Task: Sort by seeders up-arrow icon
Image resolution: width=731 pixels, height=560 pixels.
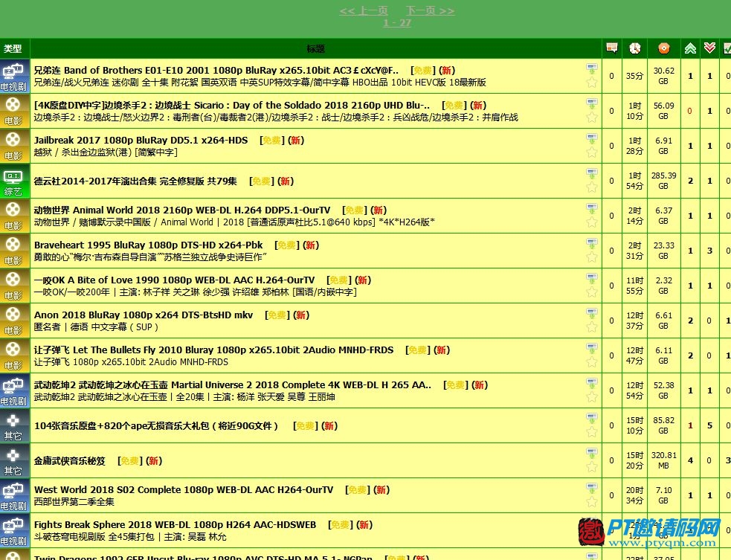Action: point(690,48)
